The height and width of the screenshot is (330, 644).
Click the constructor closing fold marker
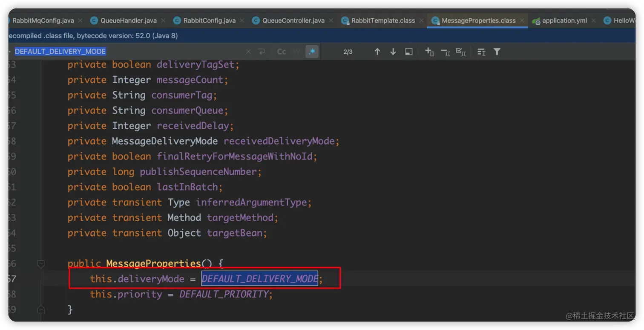pos(41,309)
